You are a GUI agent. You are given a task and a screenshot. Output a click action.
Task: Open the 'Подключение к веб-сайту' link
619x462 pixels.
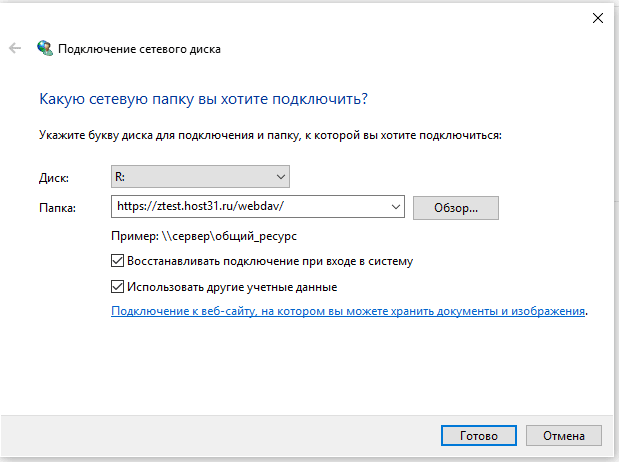[348, 312]
